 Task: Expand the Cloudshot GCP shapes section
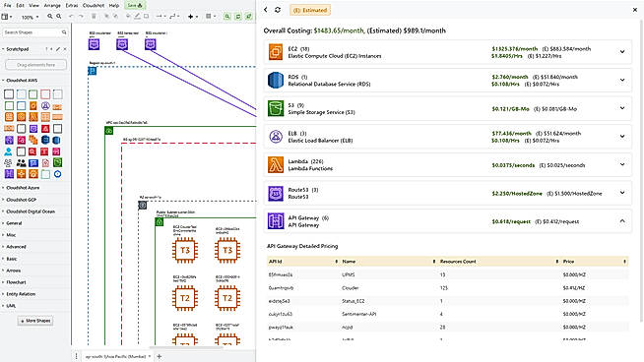click(x=21, y=200)
